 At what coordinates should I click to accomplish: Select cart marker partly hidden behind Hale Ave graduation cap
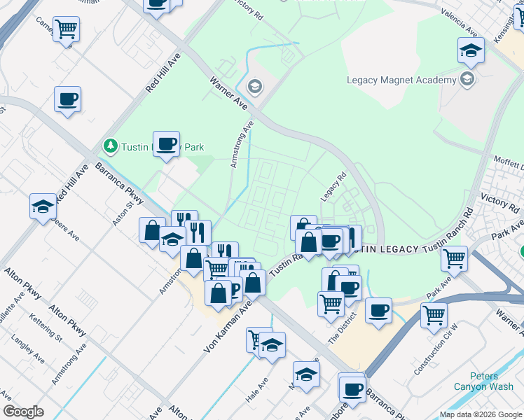[x=253, y=339]
